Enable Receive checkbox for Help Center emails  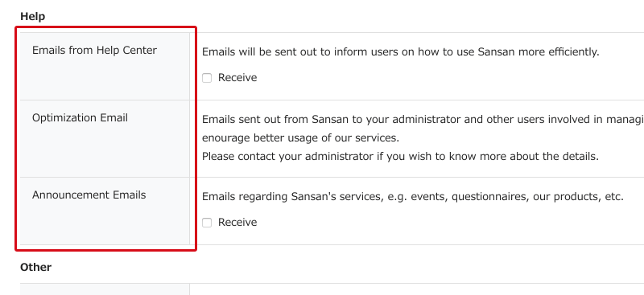207,78
